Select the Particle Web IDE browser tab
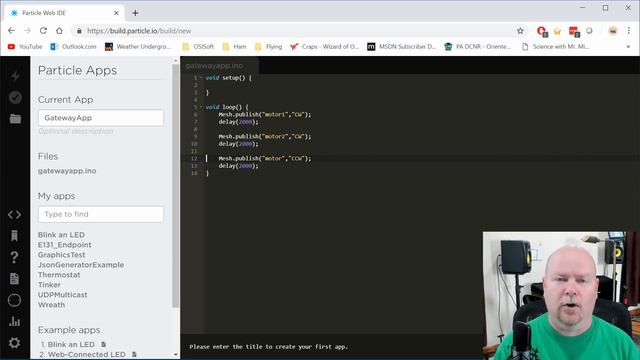The height and width of the screenshot is (360, 640). point(63,13)
